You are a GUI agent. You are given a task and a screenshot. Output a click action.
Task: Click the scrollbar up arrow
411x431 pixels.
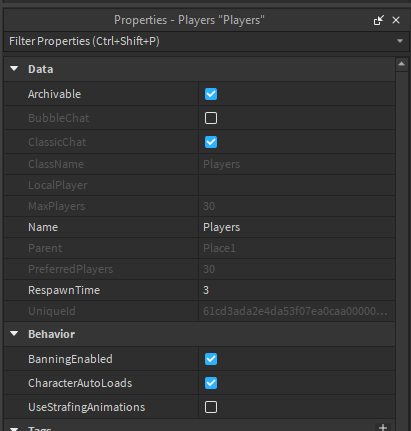pyautogui.click(x=402, y=64)
